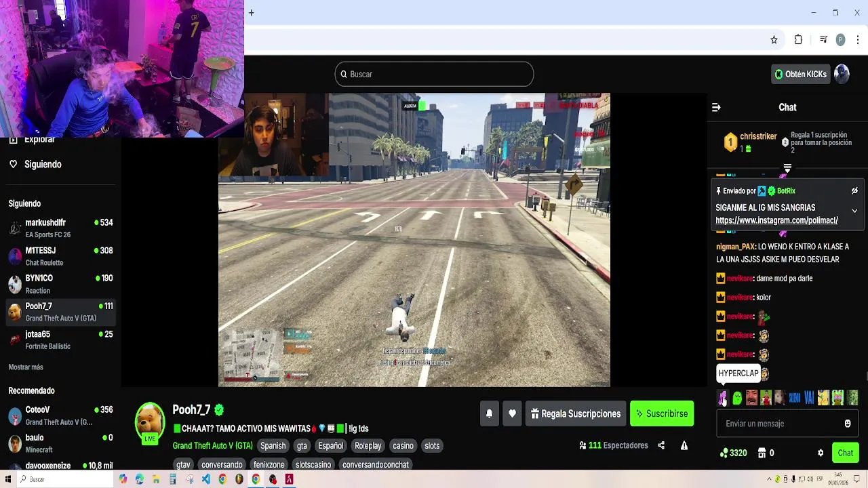Open CotooV recommended channel
Viewport: 868px width, 488px height.
pos(60,415)
